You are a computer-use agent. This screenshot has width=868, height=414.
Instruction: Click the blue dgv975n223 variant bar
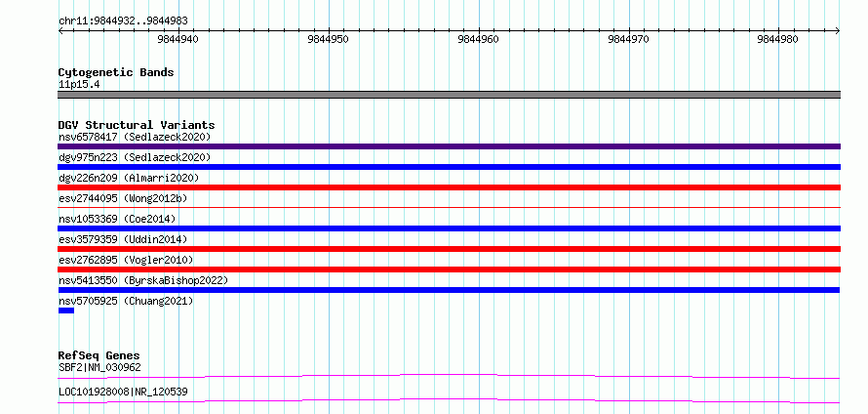(x=449, y=167)
